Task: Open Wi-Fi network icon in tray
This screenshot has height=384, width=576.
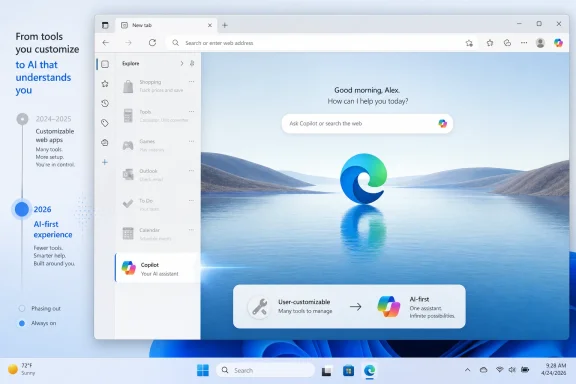Action: [x=499, y=370]
